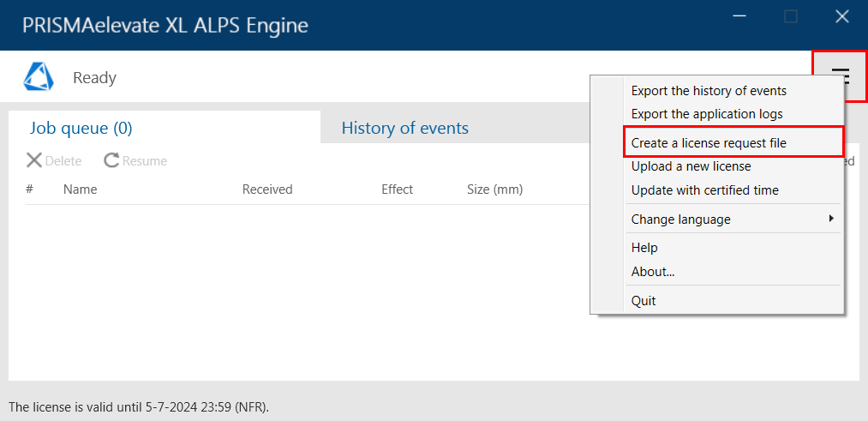Screen dimensions: 868x421
Task: Open the About... menu entry
Action: [x=653, y=272]
